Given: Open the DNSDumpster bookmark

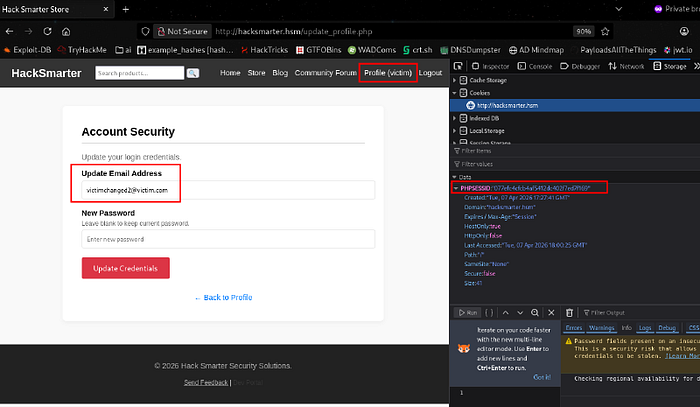Looking at the screenshot, I should 471,50.
